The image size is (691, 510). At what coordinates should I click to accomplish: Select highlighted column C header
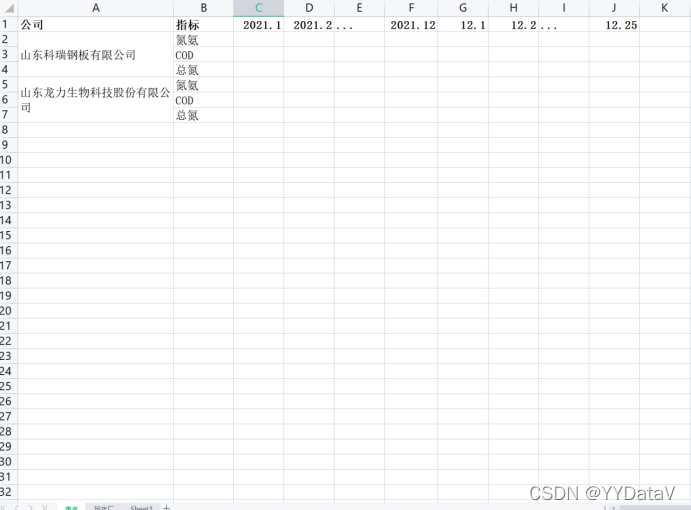[258, 8]
